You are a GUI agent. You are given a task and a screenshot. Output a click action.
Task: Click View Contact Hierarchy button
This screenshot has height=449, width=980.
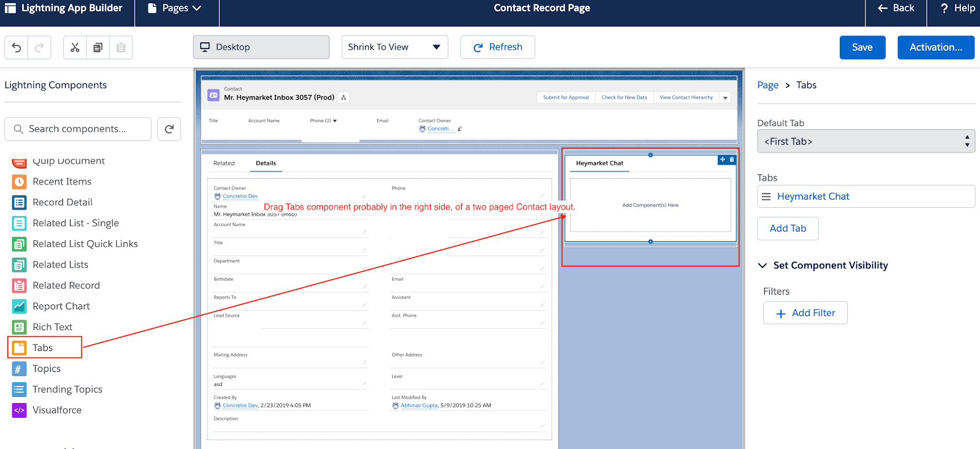tap(686, 97)
